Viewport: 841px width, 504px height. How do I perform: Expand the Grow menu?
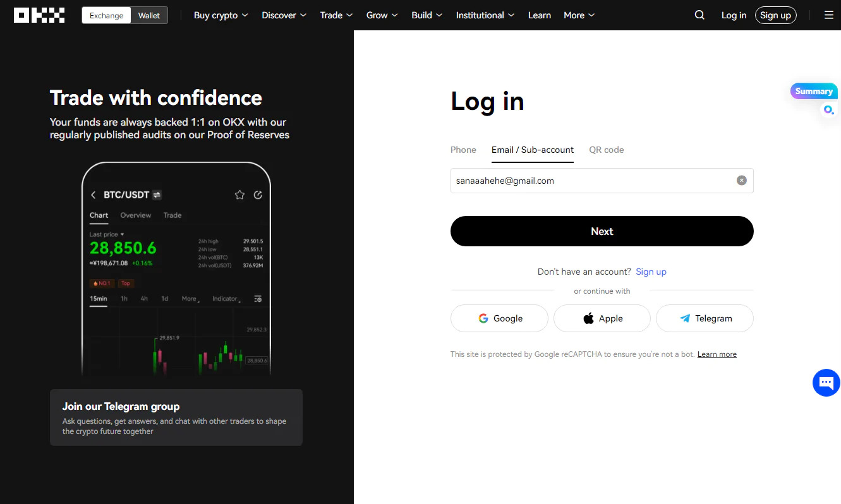point(382,15)
